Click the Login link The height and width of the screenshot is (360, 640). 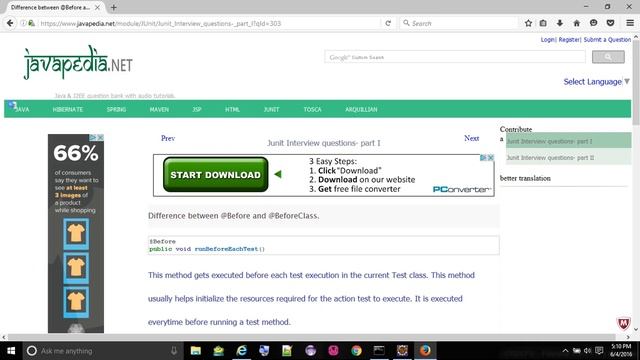pos(548,40)
